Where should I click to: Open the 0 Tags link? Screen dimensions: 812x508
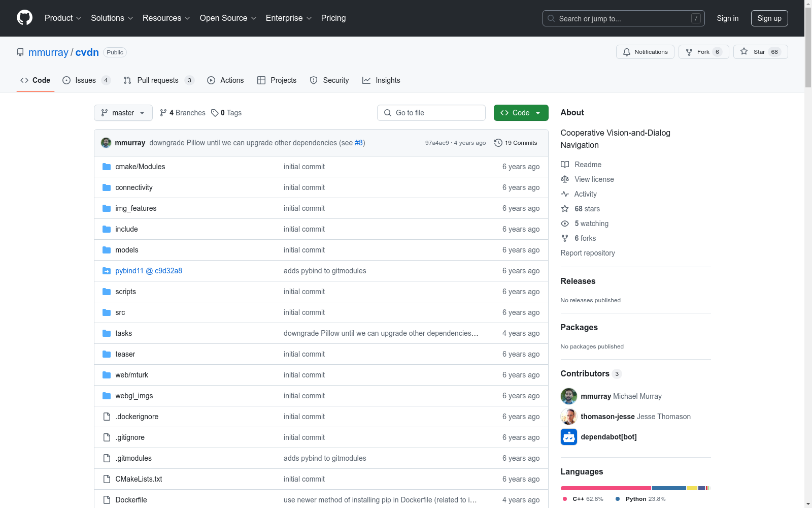coord(226,113)
